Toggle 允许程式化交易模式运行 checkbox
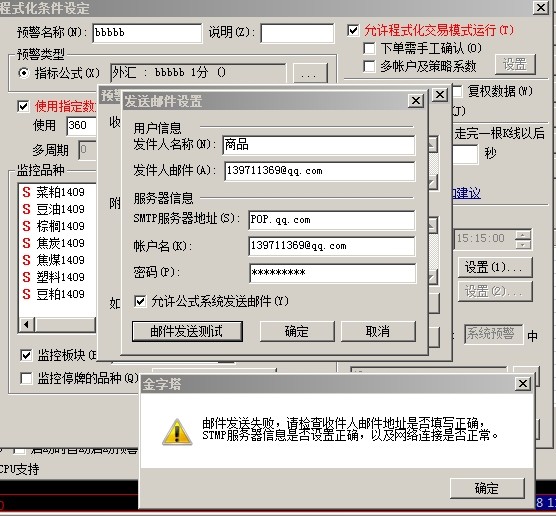The image size is (556, 516). click(x=353, y=30)
